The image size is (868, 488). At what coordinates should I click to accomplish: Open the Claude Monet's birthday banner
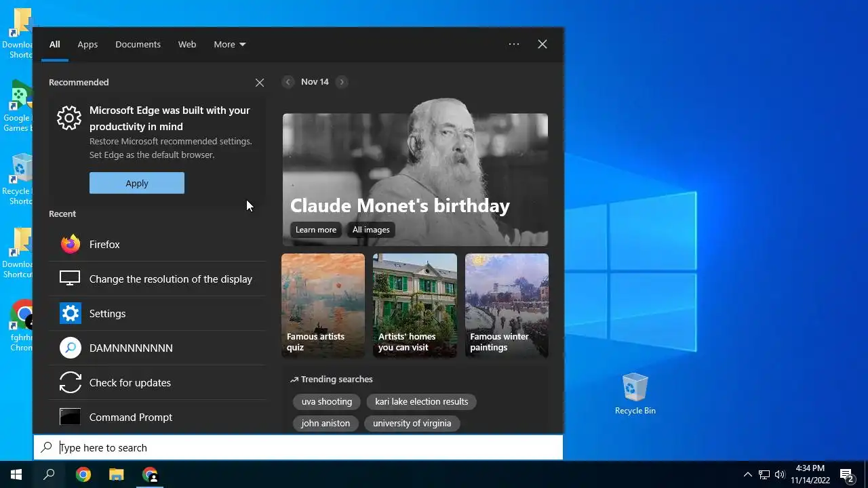[x=415, y=180]
